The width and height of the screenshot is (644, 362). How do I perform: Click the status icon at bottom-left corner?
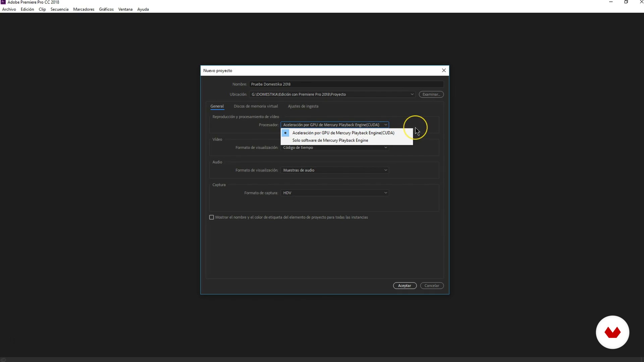pos(3,360)
